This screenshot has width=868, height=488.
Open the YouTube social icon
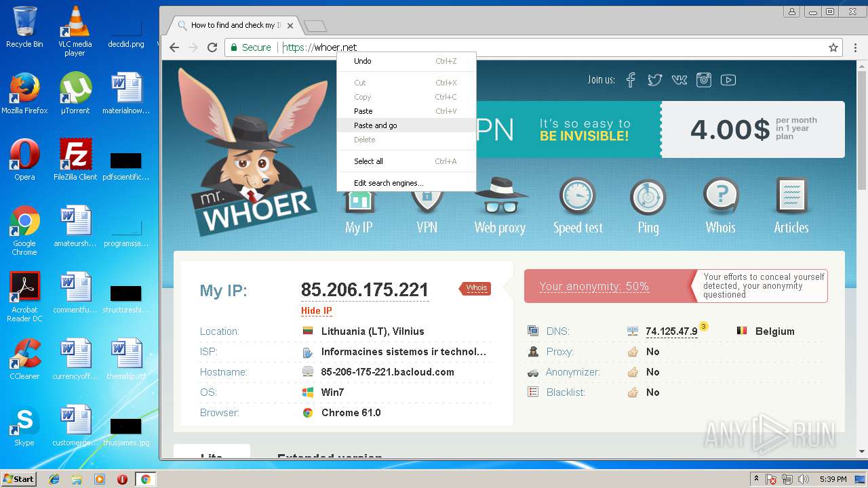pyautogui.click(x=728, y=80)
